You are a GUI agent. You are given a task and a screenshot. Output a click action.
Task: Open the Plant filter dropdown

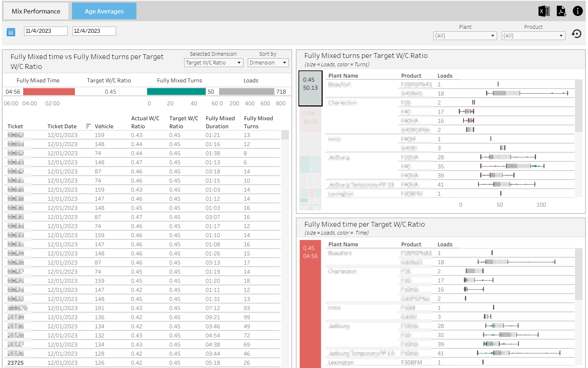465,36
